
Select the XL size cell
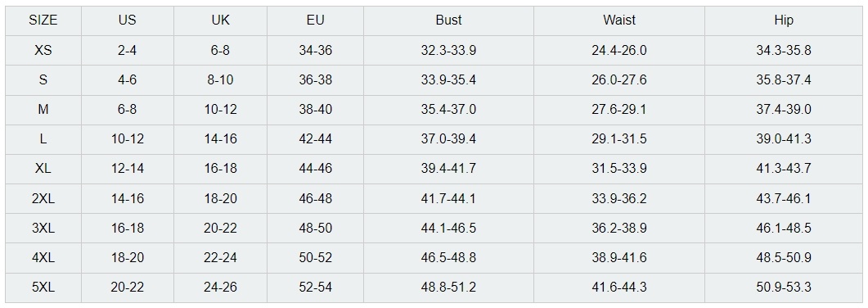tap(43, 169)
